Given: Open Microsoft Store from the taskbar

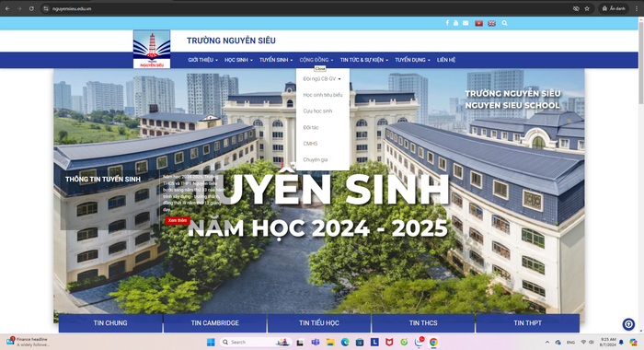Looking at the screenshot, I should coord(360,343).
